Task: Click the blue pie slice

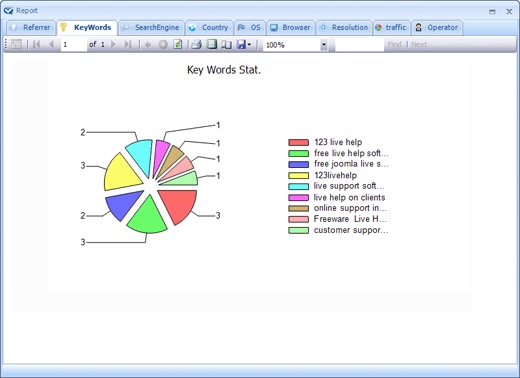Action: [122, 205]
